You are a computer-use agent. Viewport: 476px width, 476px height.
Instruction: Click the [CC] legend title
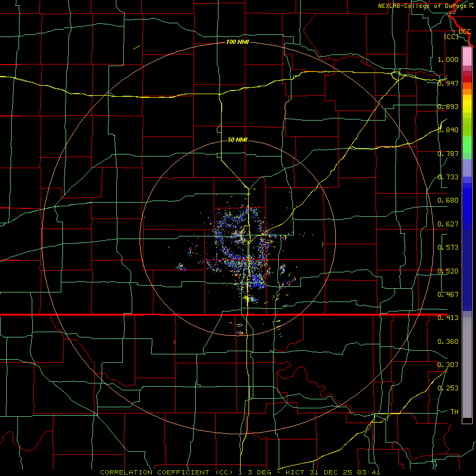452,36
